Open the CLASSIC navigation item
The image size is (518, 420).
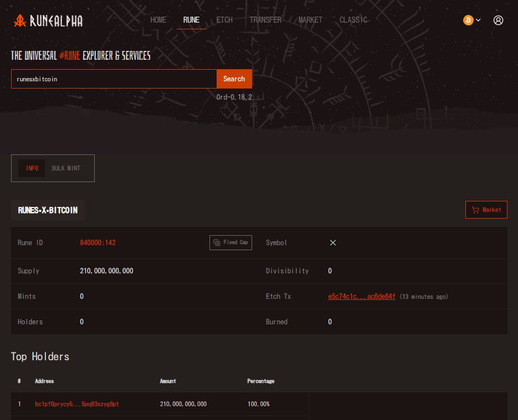click(x=353, y=20)
